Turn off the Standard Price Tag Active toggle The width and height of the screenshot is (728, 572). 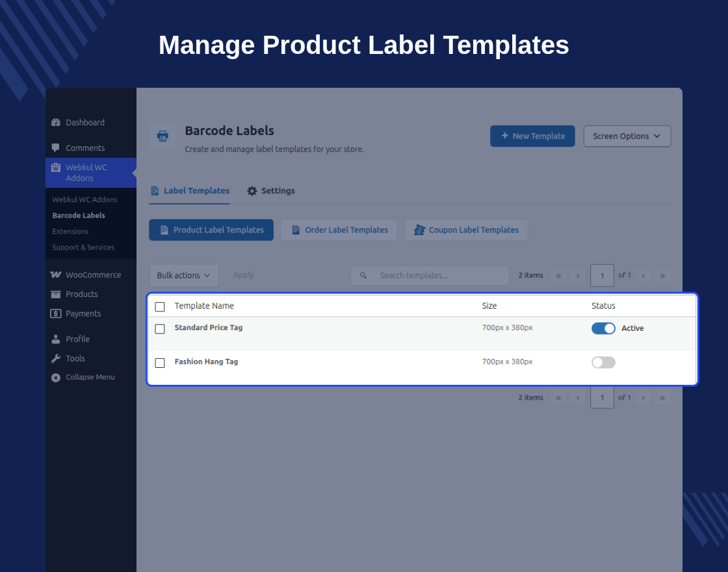point(604,328)
